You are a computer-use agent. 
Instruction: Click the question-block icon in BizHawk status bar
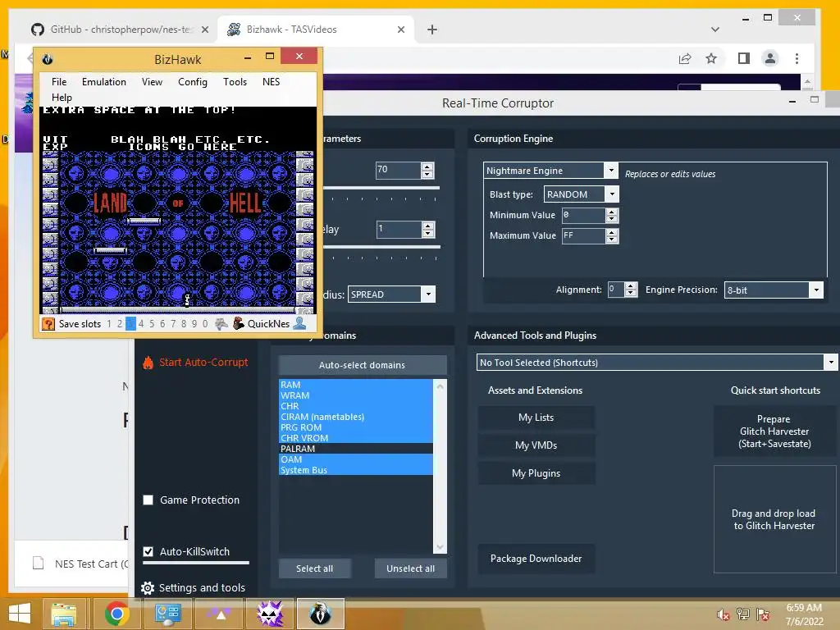(48, 323)
